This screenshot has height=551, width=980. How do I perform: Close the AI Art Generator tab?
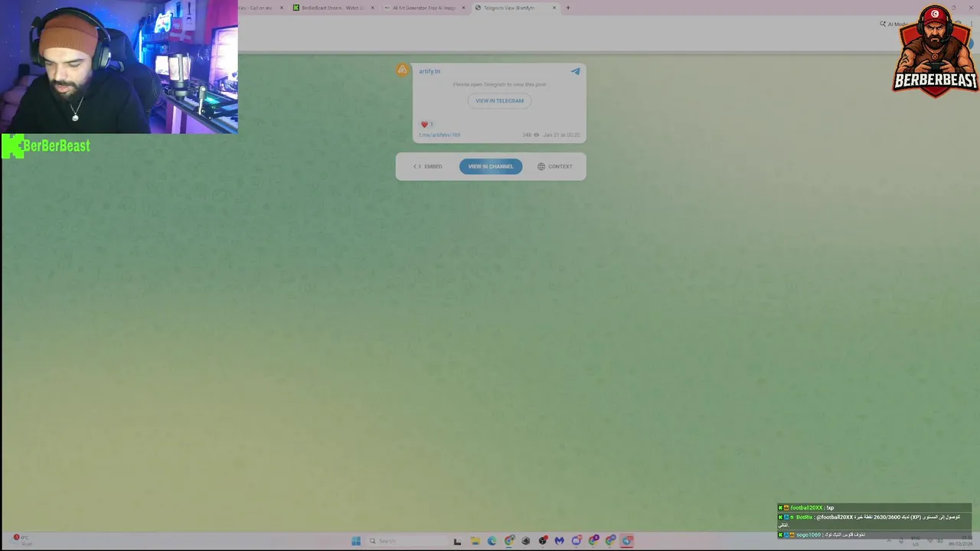[463, 8]
